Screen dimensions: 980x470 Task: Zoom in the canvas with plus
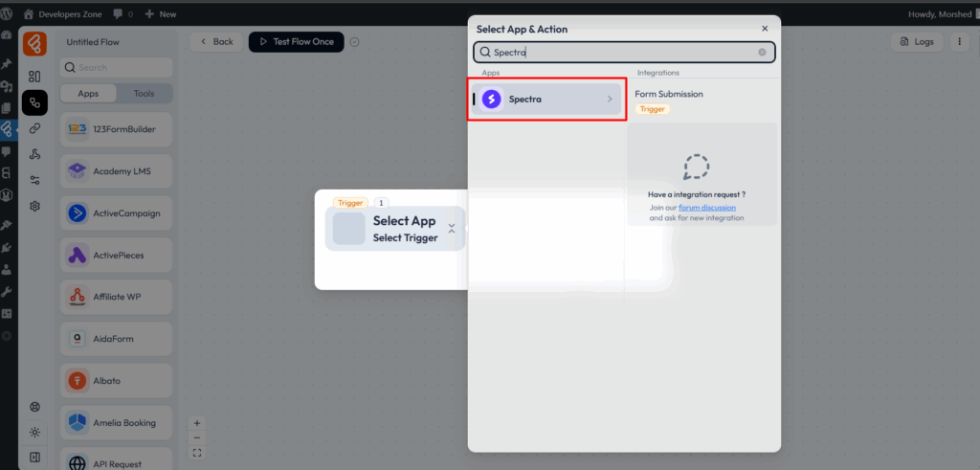click(x=197, y=422)
